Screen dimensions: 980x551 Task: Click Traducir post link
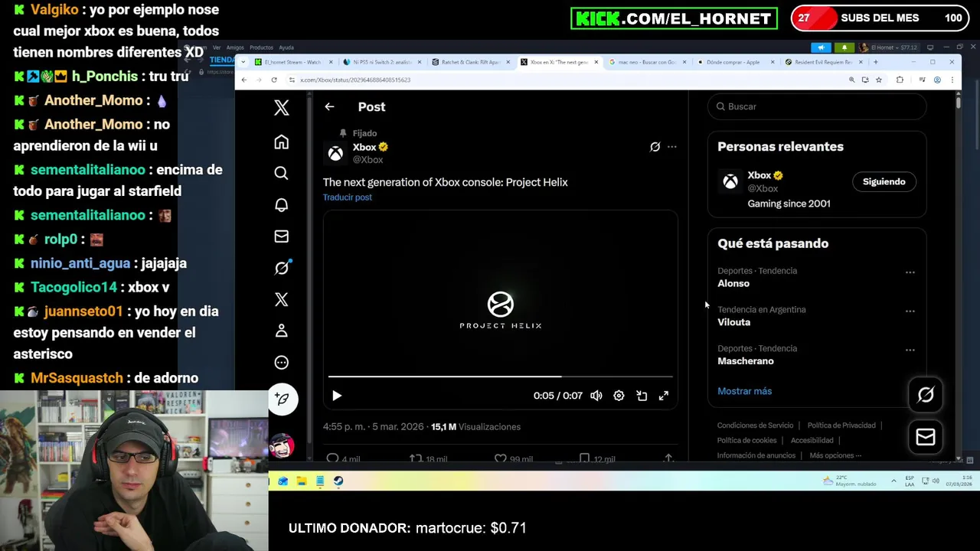pos(347,197)
